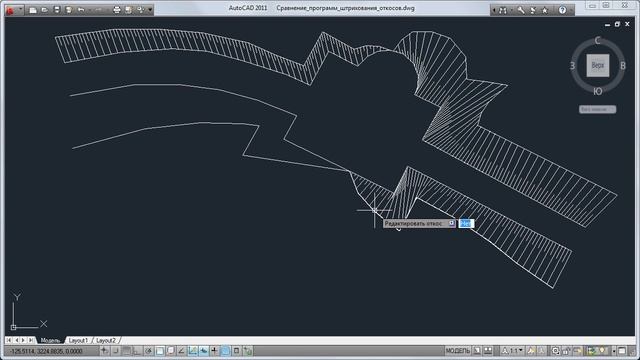Toggle Dynamic Input in status bar

(203, 351)
